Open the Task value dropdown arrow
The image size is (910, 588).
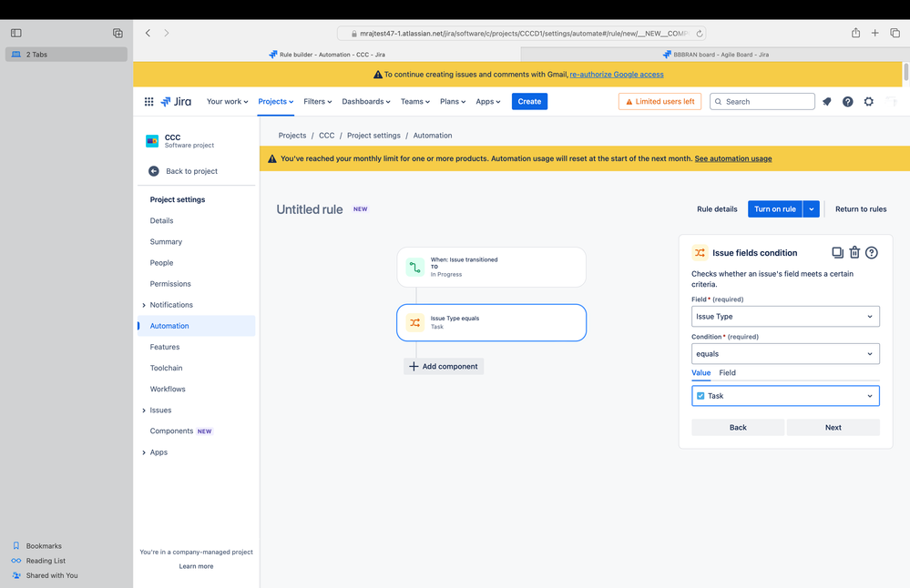point(869,396)
